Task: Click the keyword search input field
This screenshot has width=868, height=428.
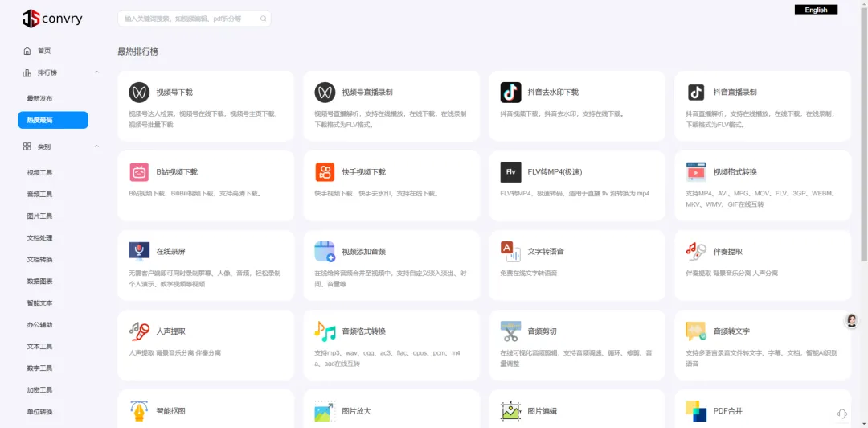Action: [x=194, y=19]
